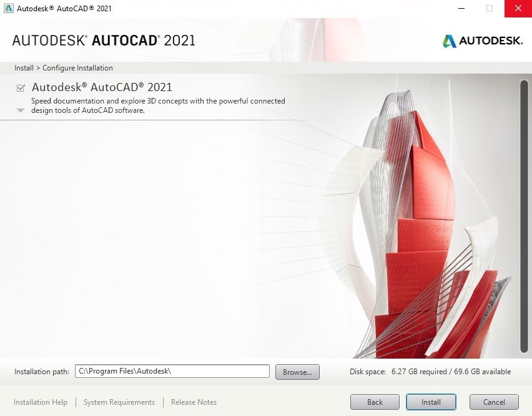View the System Requirements link
The height and width of the screenshot is (416, 532).
(119, 402)
